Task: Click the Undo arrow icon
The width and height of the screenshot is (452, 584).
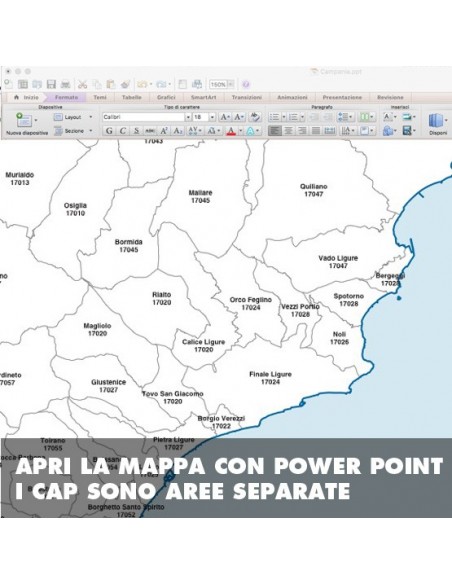Action: coord(142,84)
